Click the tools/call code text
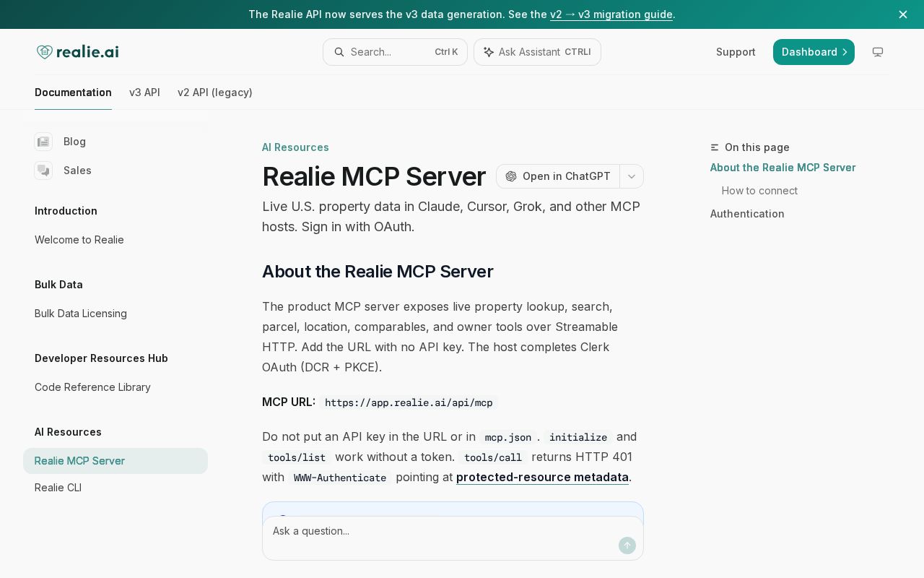Image resolution: width=924 pixels, height=578 pixels. tap(493, 457)
